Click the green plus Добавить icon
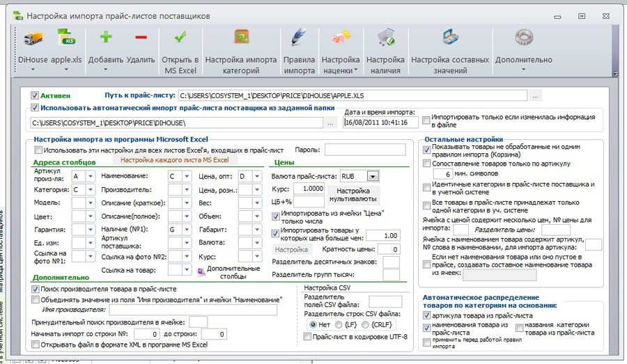The image size is (627, 364). [106, 37]
